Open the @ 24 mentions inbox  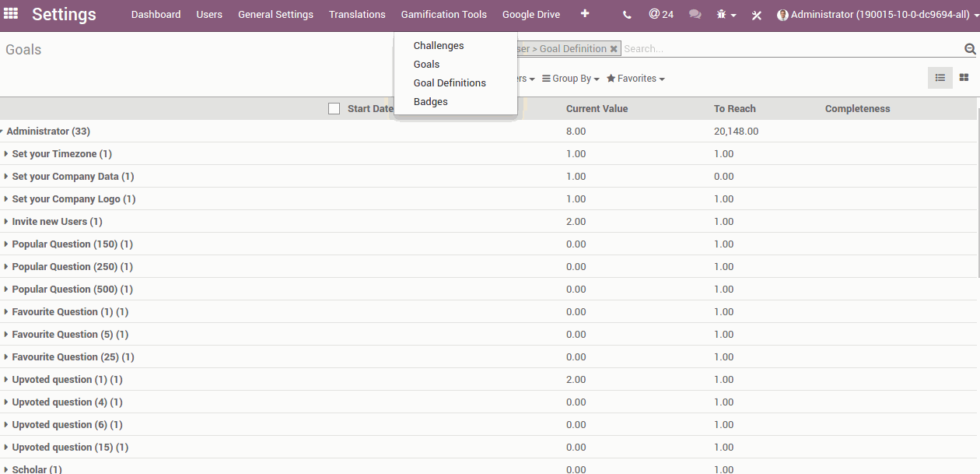point(661,14)
